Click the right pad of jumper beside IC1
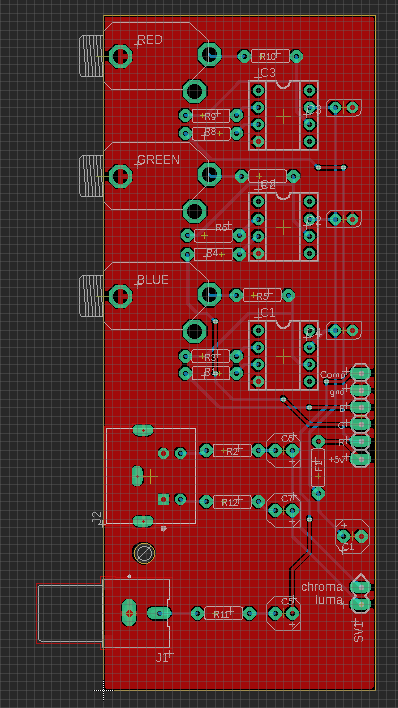This screenshot has height=708, width=398. (352, 331)
